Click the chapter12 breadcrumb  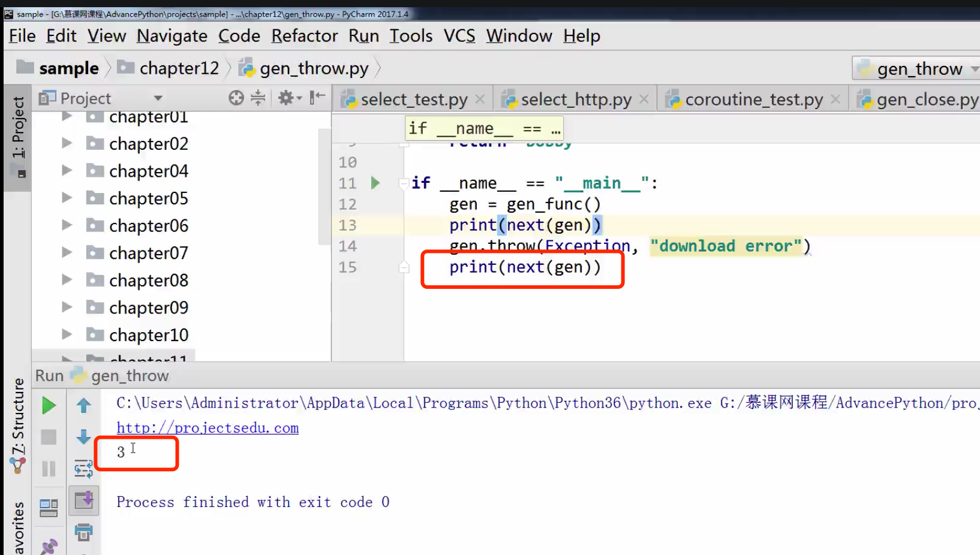point(168,68)
